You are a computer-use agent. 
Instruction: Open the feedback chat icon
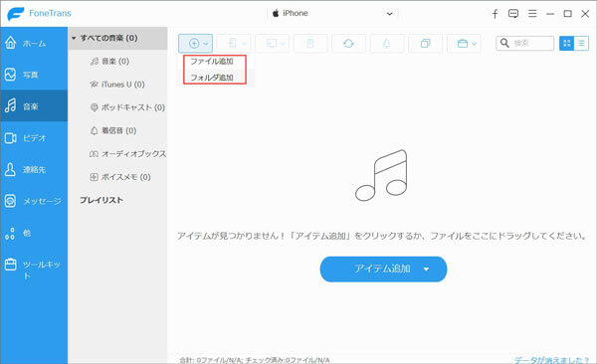tap(513, 14)
